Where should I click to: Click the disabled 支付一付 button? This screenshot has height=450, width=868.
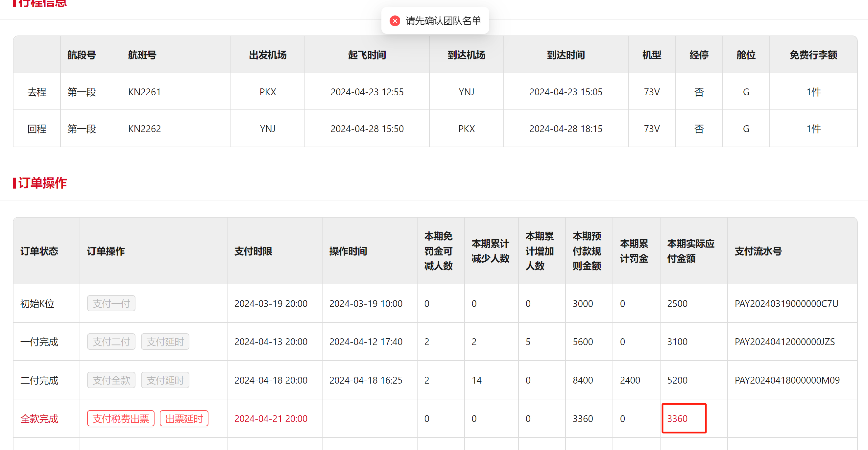[x=111, y=303]
